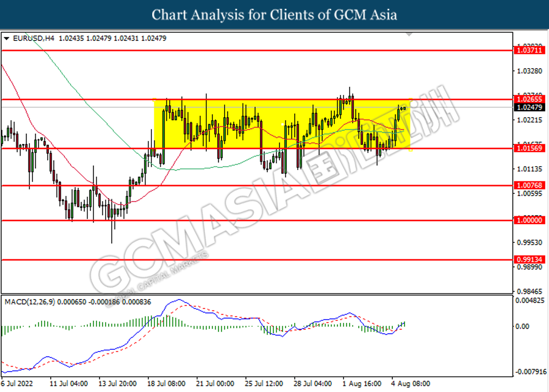Select the 1.02215 axis price value

coord(529,120)
